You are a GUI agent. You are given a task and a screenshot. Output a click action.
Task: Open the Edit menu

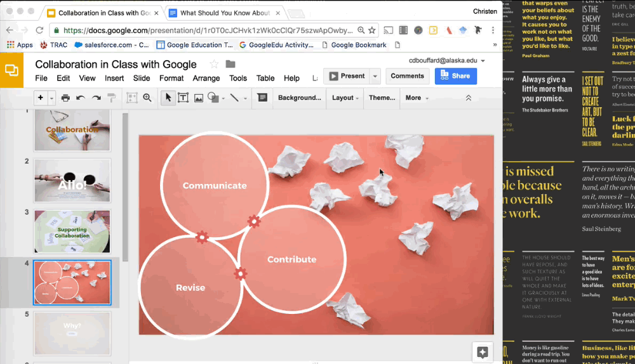tap(63, 78)
